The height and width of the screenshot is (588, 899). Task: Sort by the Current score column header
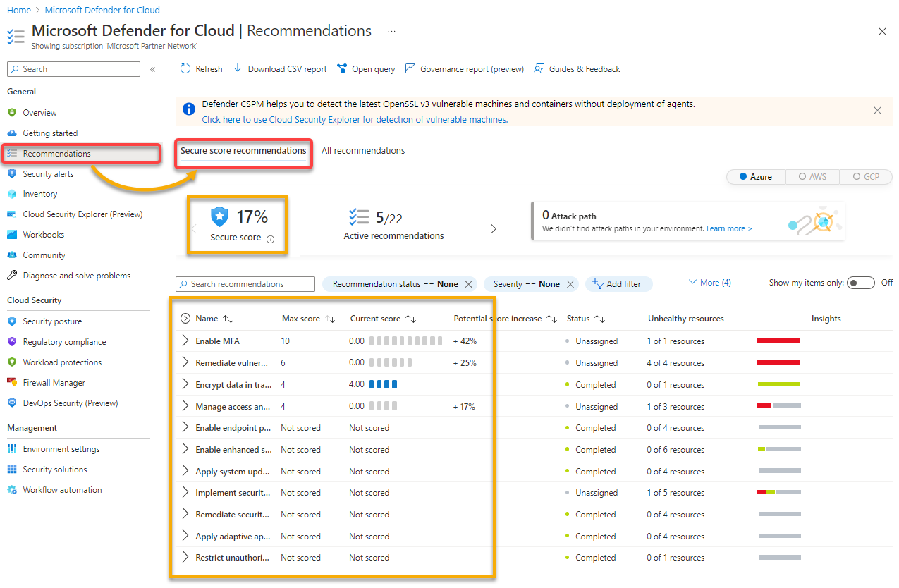click(x=383, y=319)
